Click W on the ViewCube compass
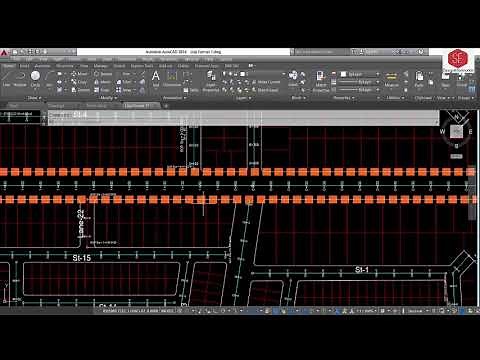 [x=442, y=131]
